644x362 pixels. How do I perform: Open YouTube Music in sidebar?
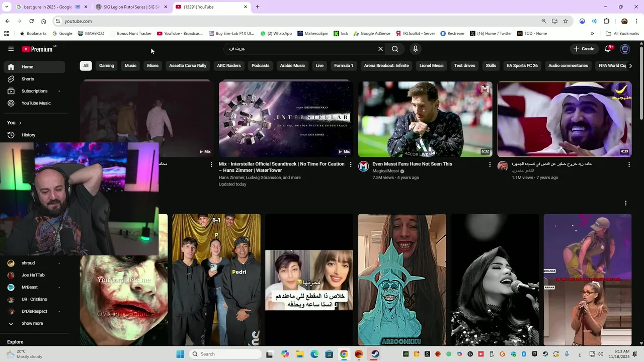click(35, 103)
